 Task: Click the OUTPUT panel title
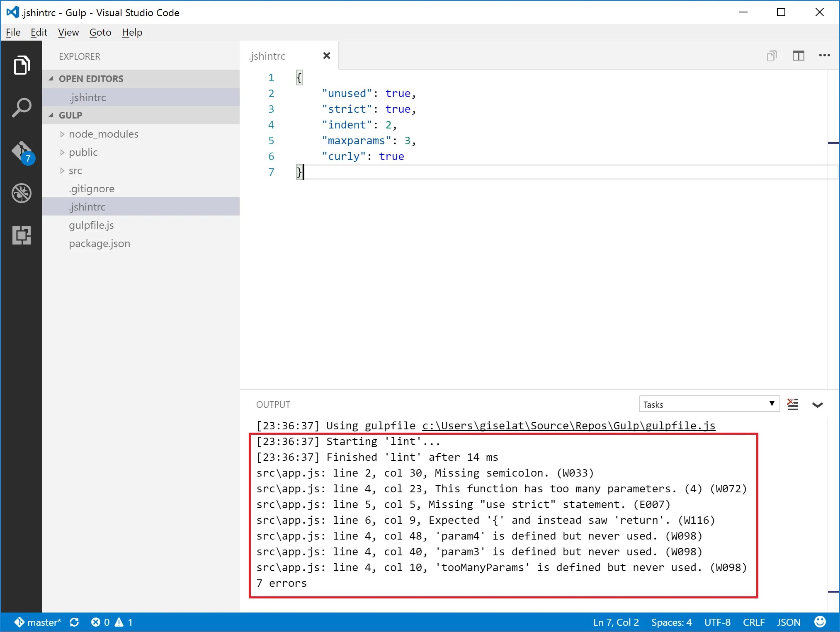coord(273,404)
